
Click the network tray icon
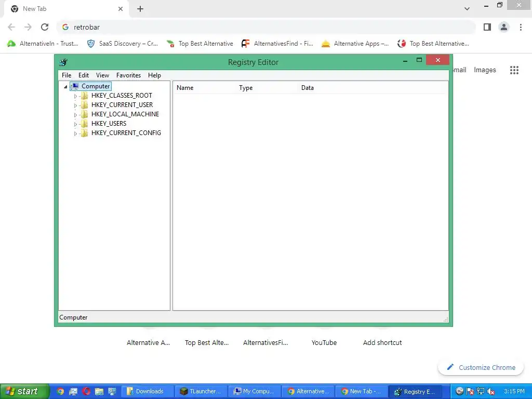coord(481,391)
